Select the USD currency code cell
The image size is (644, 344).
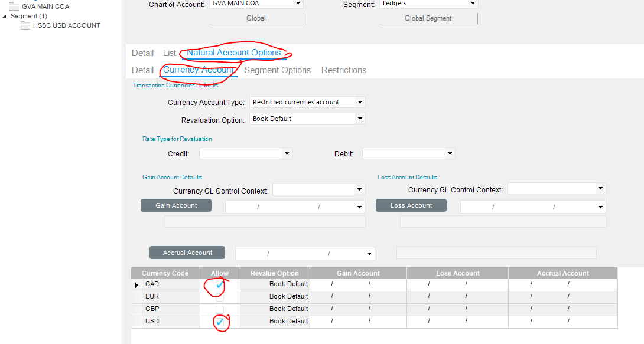point(170,321)
